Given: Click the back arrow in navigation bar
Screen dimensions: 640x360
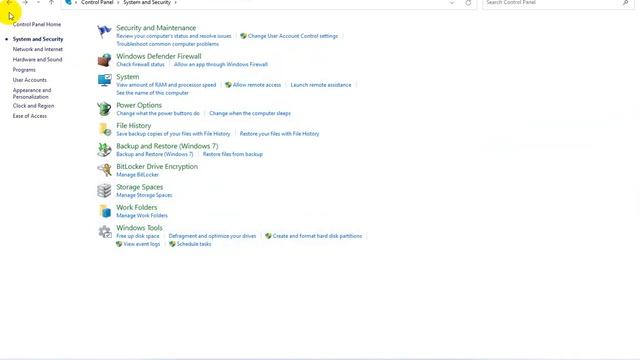Looking at the screenshot, I should (x=9, y=2).
